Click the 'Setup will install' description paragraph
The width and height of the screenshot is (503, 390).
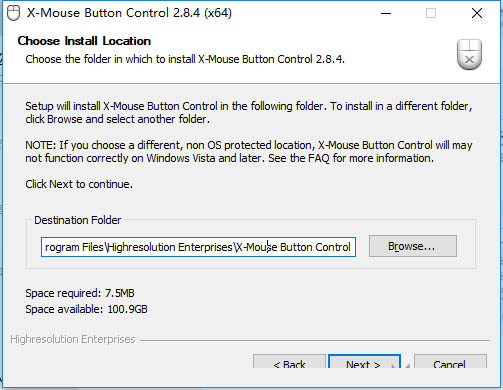249,113
